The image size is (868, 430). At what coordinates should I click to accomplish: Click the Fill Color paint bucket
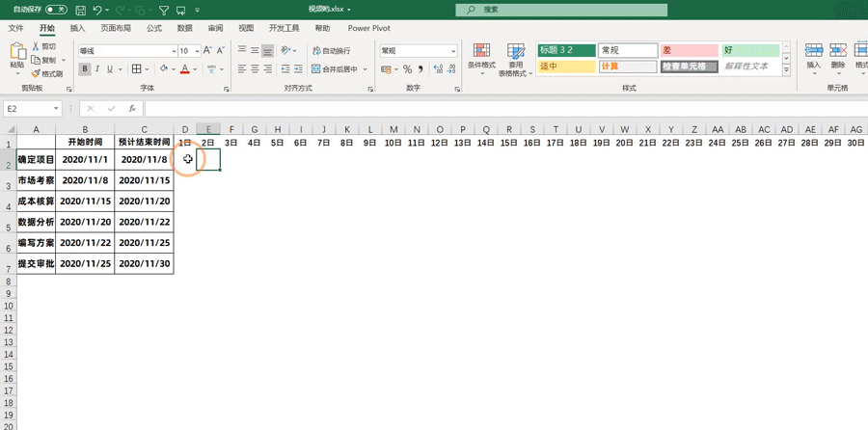click(x=163, y=68)
